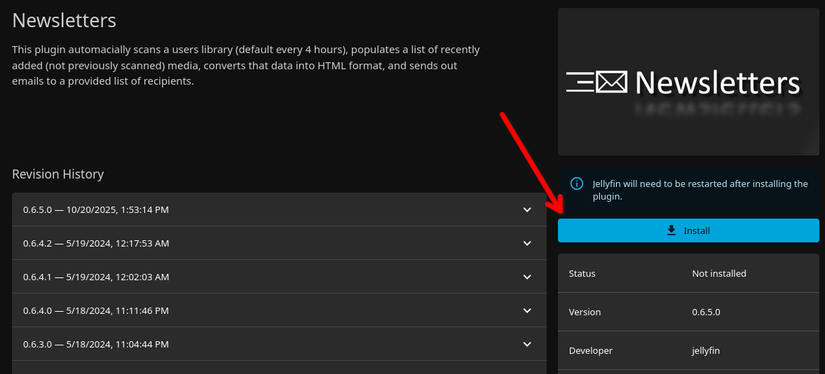The width and height of the screenshot is (825, 374).
Task: Expand revision 0.6.3.0 chevron
Action: 527,345
